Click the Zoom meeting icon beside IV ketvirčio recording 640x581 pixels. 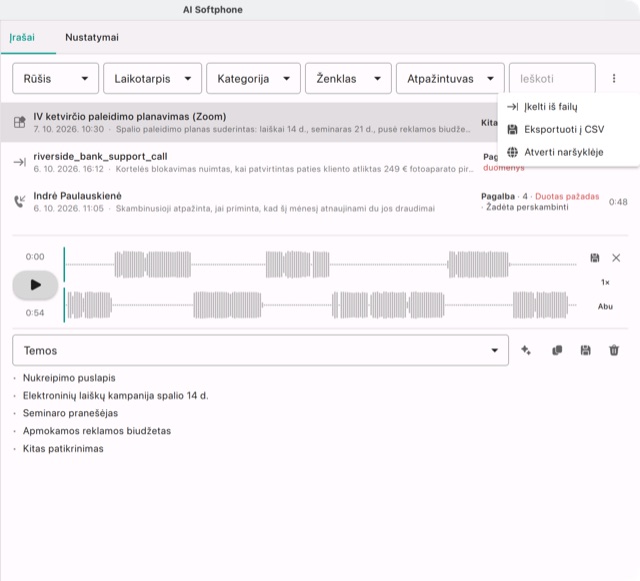click(19, 122)
